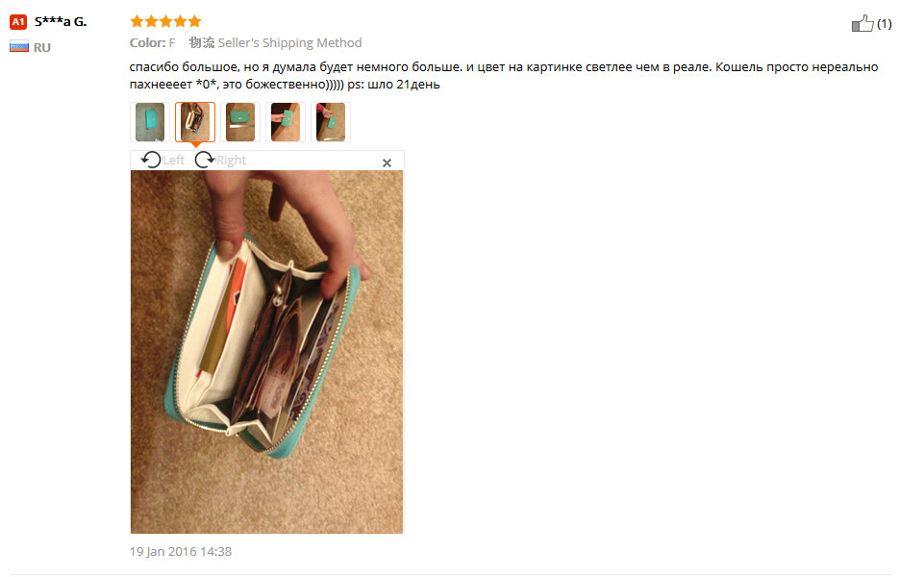Click the helpful vote count (1)
Screen dimensions: 924x577
coord(884,24)
